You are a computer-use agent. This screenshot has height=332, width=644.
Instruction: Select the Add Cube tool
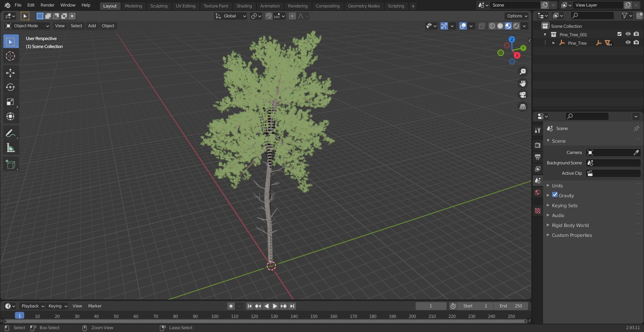pos(10,164)
